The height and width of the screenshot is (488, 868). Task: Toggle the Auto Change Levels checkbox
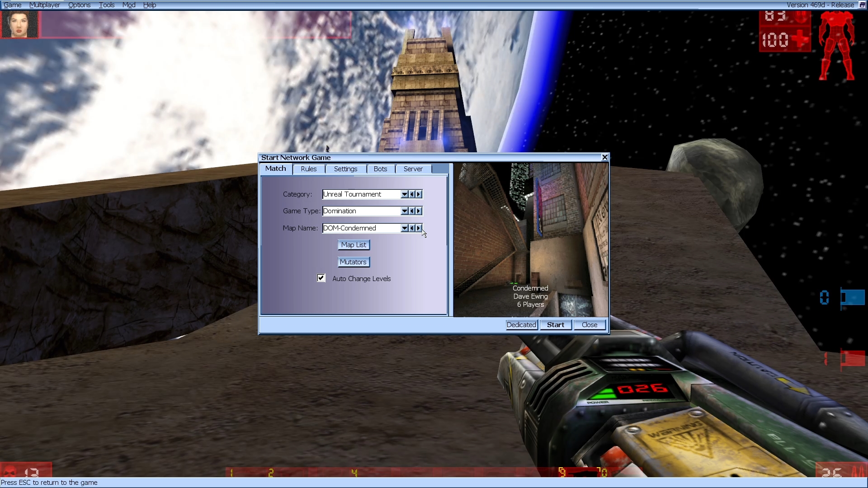coord(321,278)
